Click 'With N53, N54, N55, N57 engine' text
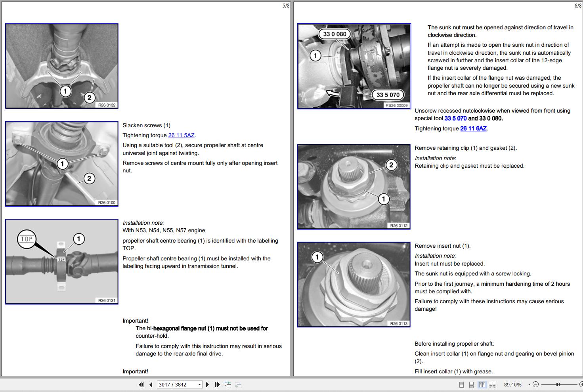This screenshot has height=392, width=583. [164, 230]
